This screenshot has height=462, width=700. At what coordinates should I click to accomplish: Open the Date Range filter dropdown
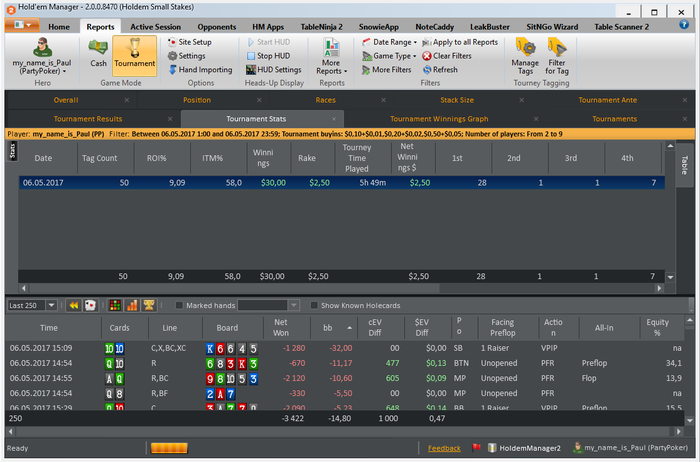[389, 42]
